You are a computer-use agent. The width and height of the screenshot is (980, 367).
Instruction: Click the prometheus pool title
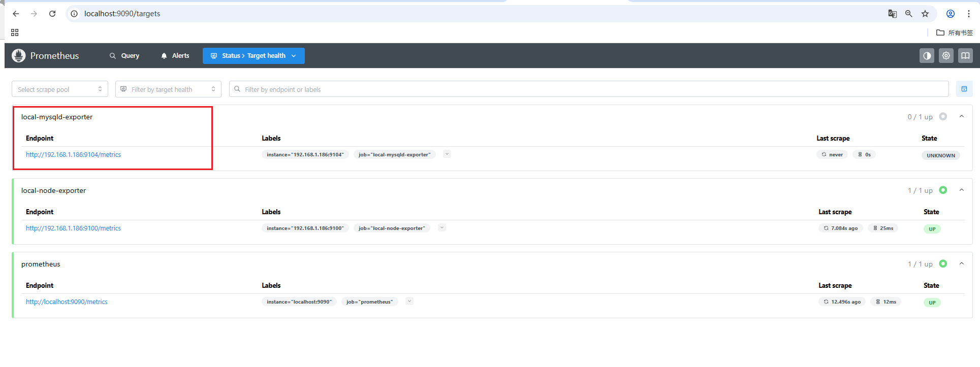point(41,264)
